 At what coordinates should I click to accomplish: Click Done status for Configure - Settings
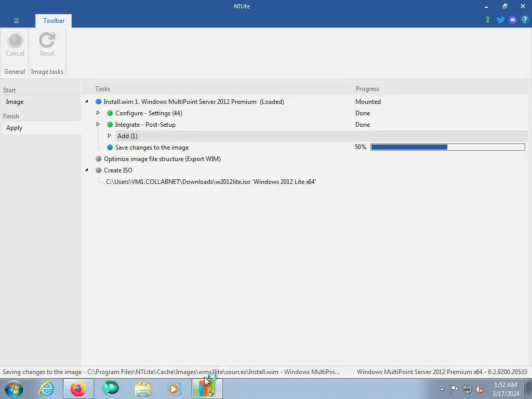pos(362,113)
